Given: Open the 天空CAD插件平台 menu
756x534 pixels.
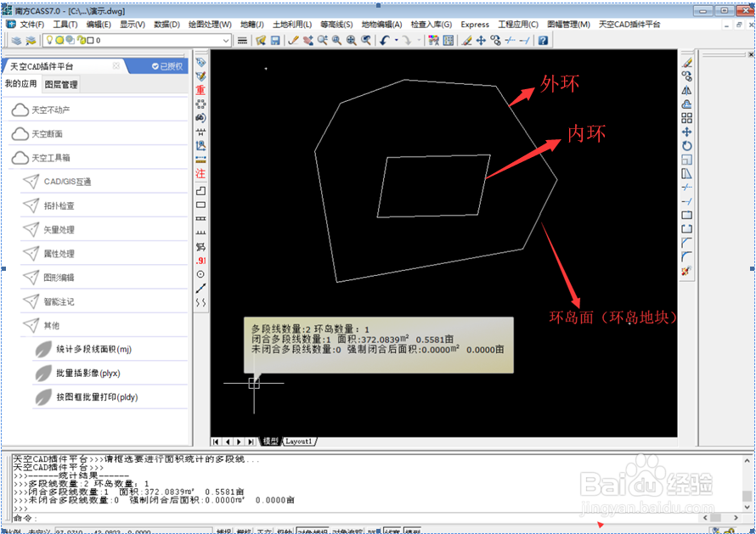Looking at the screenshot, I should 629,25.
